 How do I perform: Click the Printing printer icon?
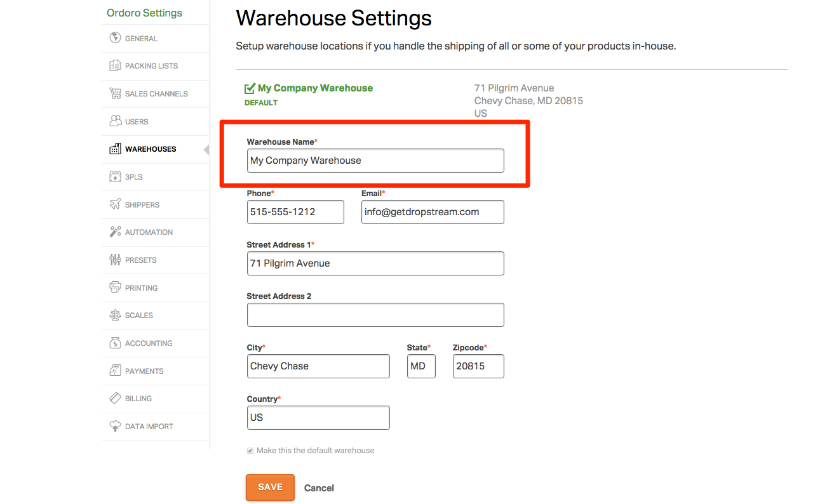tap(115, 288)
